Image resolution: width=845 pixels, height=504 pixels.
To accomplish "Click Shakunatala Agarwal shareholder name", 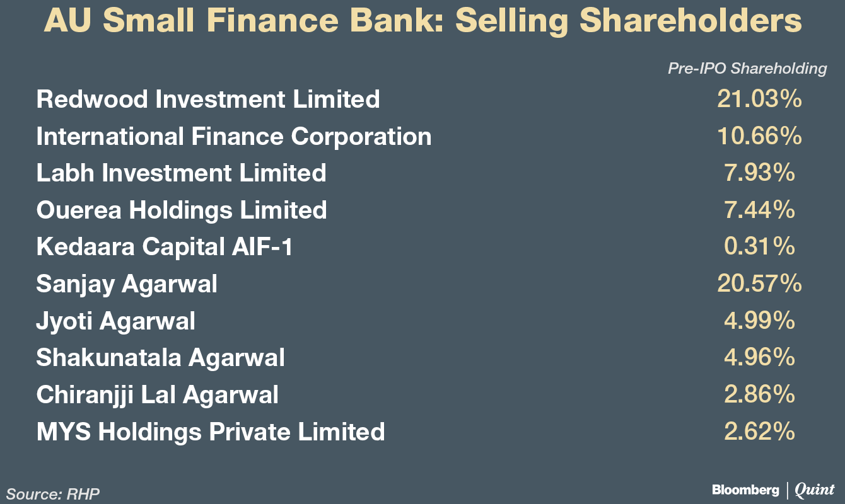I will (x=160, y=358).
